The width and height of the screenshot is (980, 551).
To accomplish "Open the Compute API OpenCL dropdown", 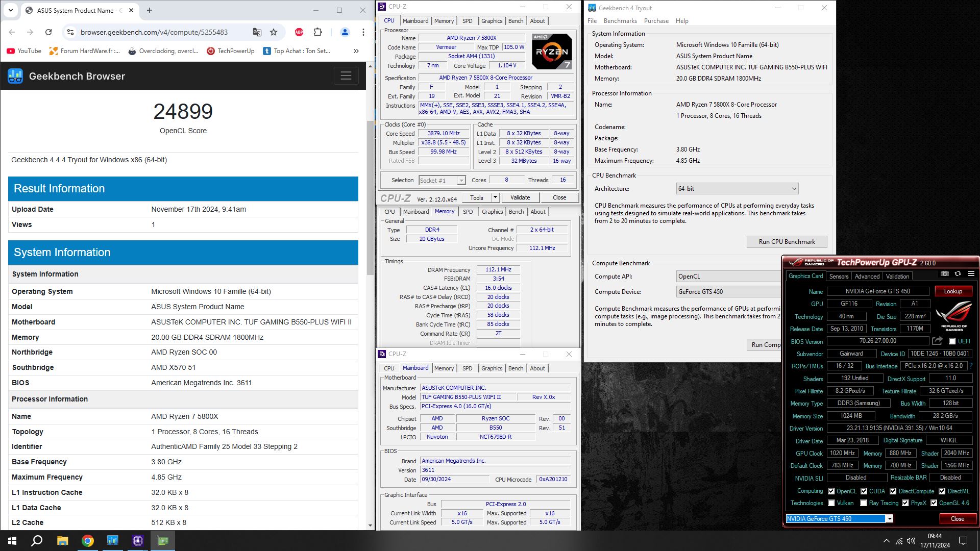I will pyautogui.click(x=728, y=277).
